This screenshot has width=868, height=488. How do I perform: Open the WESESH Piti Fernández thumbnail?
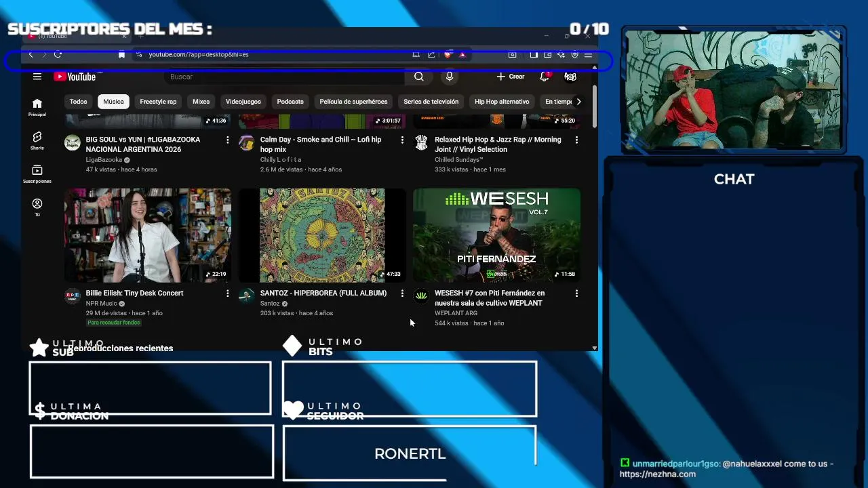[x=496, y=235]
